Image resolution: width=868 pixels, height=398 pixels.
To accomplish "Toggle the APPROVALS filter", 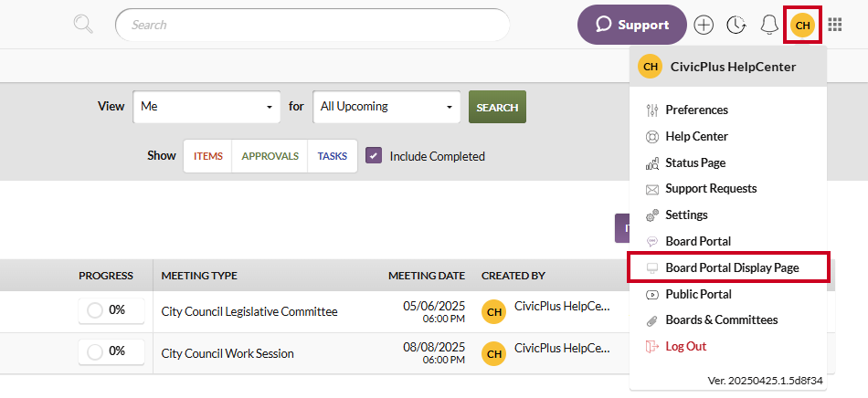I will point(270,156).
